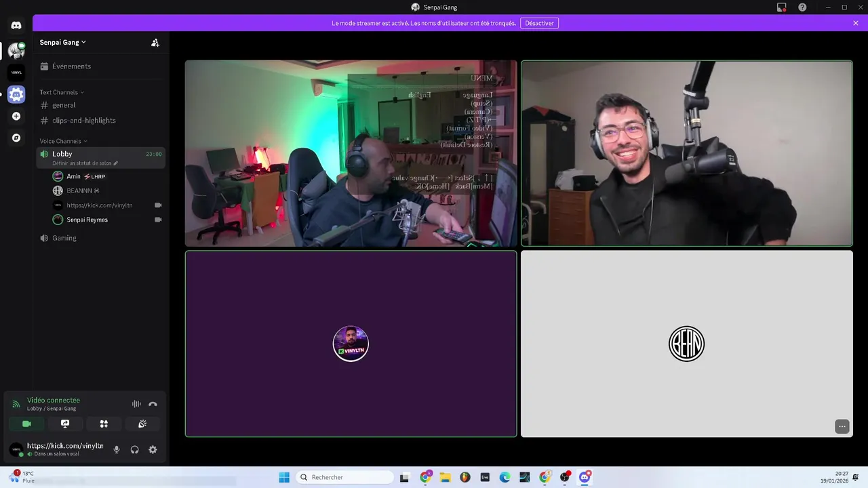Screen dimensions: 868x488
Task: Select the Lobby voice channel
Action: pyautogui.click(x=100, y=157)
